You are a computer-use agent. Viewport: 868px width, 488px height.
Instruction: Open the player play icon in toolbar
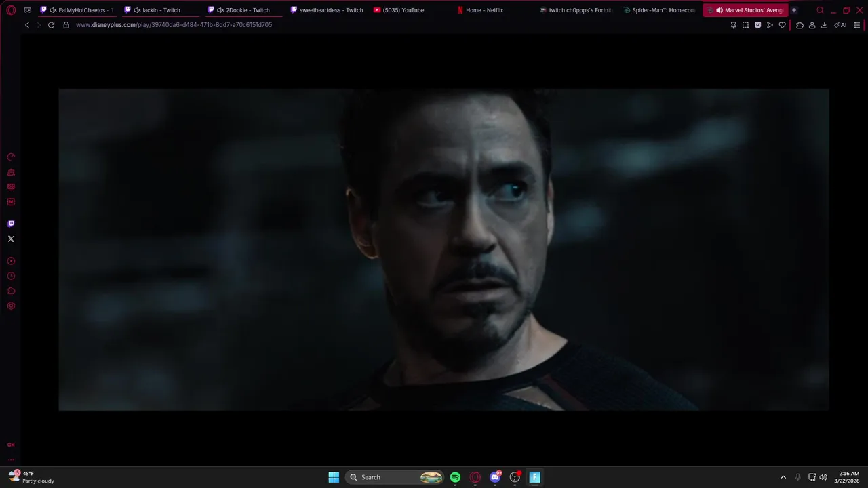[770, 25]
